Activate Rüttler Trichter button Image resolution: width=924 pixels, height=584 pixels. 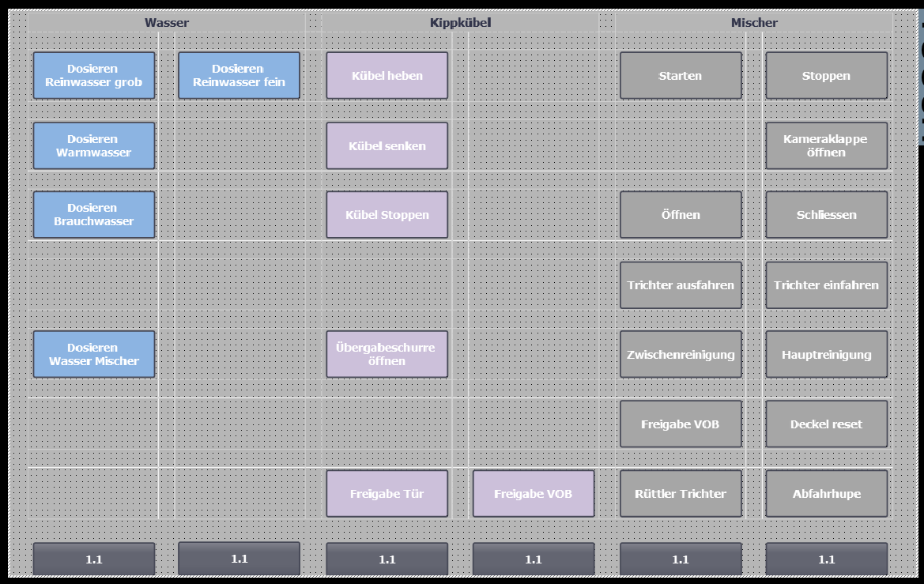click(x=681, y=494)
